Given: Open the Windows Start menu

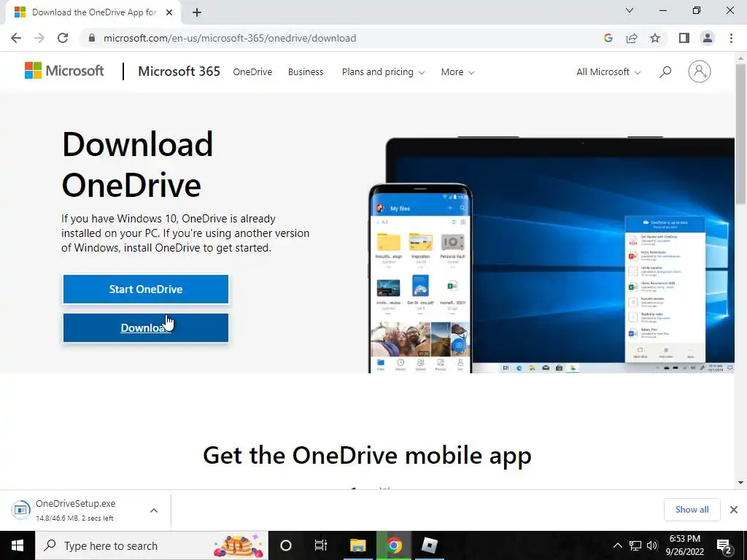Looking at the screenshot, I should [18, 545].
